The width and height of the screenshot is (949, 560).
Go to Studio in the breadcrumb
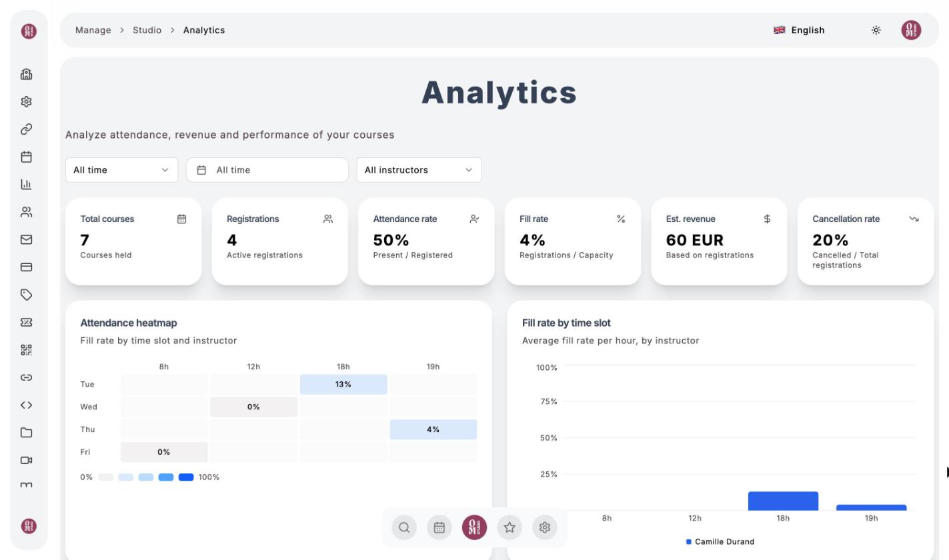(x=147, y=30)
